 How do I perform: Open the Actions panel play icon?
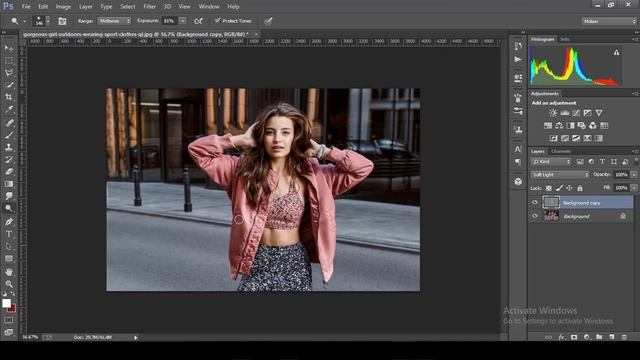(518, 60)
